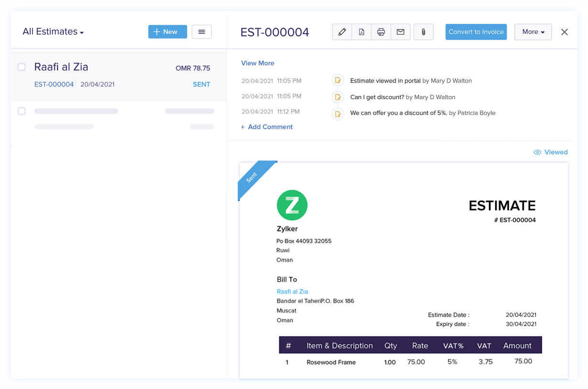The height and width of the screenshot is (389, 588).
Task: Click the '# EST-000004' number under ESTIMATE
Action: 515,220
